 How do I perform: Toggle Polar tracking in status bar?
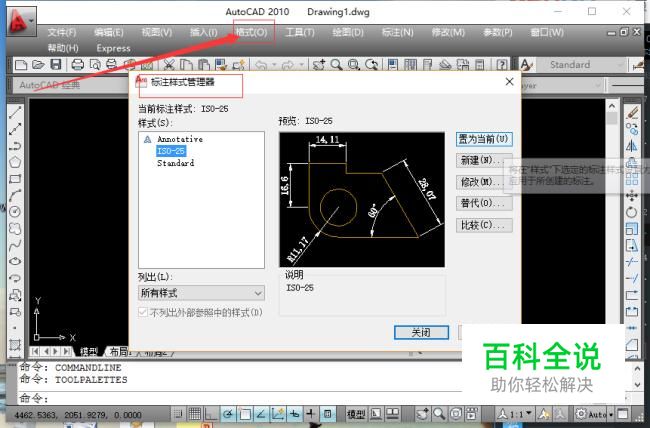click(228, 413)
